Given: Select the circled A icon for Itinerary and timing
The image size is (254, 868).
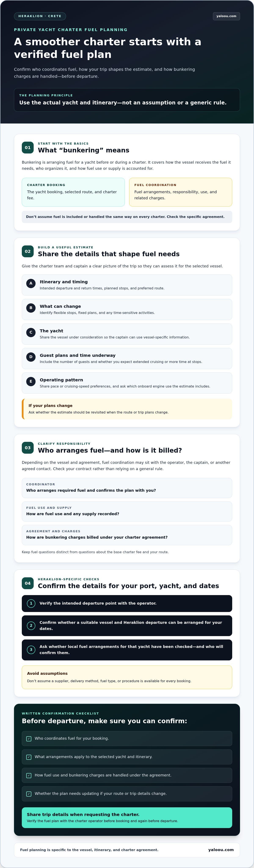Looking at the screenshot, I should [x=31, y=283].
